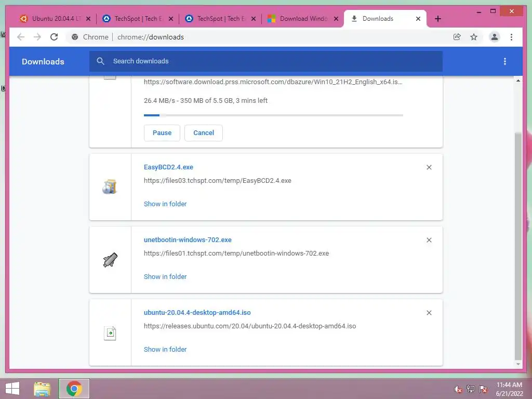The width and height of the screenshot is (532, 399).
Task: Click the EasyBCD file icon
Action: [x=110, y=187]
